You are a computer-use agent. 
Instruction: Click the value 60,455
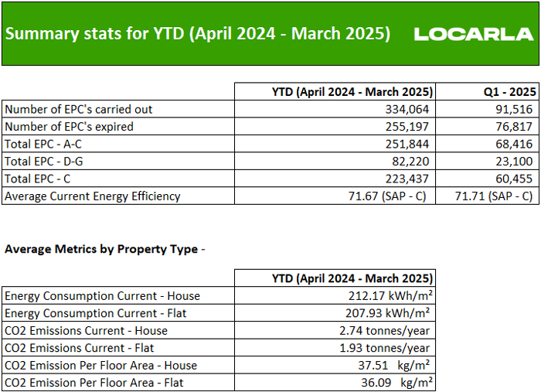pos(514,179)
